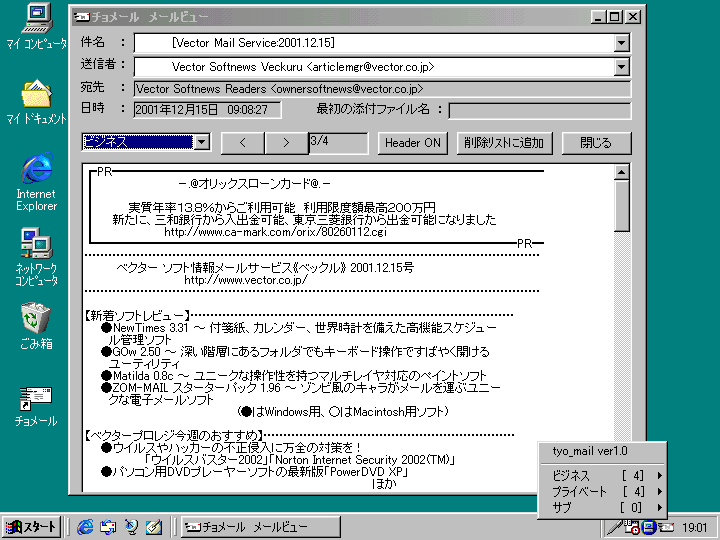The height and width of the screenshot is (540, 720).
Task: Click the blue round monitor tray icon
Action: [x=648, y=528]
